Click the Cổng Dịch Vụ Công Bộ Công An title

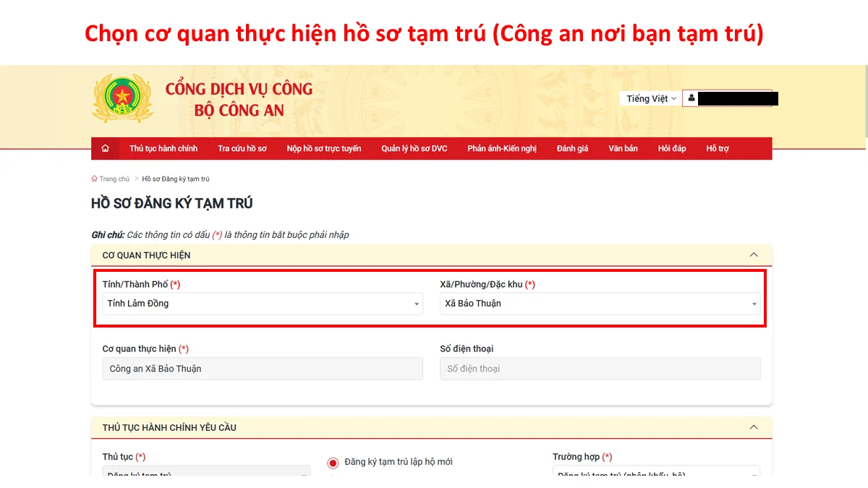(239, 99)
